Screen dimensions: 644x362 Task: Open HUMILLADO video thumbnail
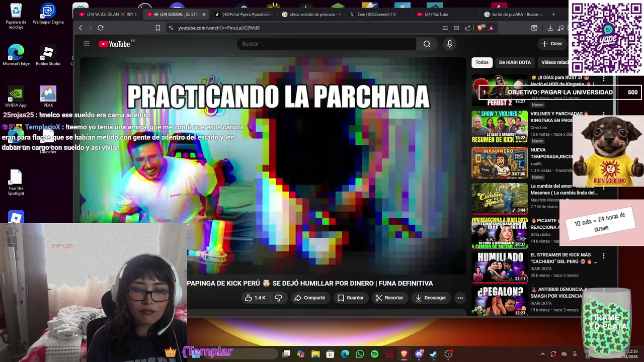pyautogui.click(x=500, y=267)
